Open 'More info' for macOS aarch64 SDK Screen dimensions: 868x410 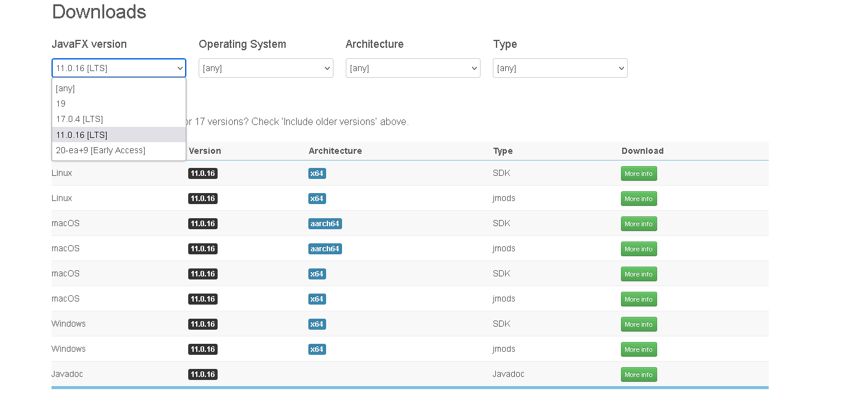pyautogui.click(x=638, y=224)
